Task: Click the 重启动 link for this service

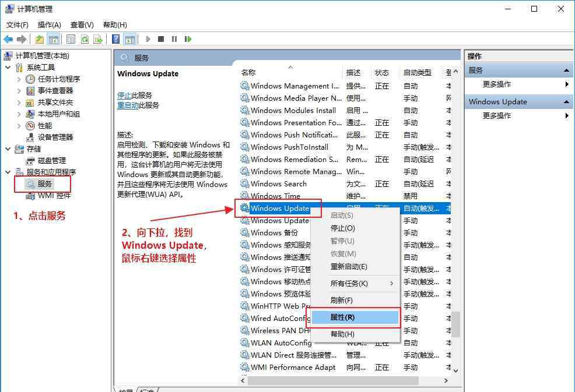Action: click(128, 105)
